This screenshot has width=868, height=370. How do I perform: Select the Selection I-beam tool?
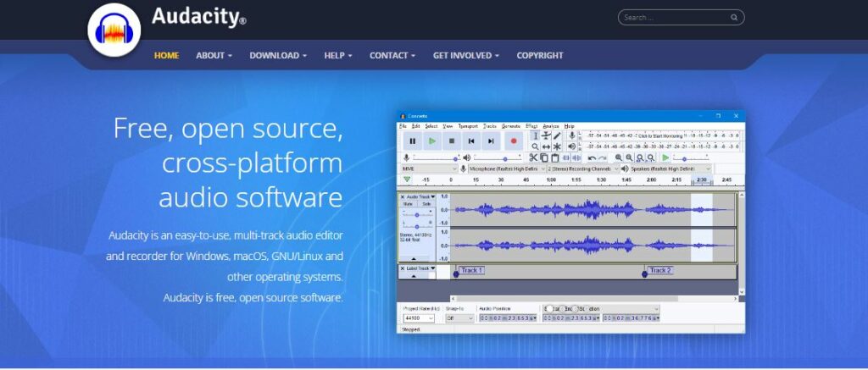536,135
